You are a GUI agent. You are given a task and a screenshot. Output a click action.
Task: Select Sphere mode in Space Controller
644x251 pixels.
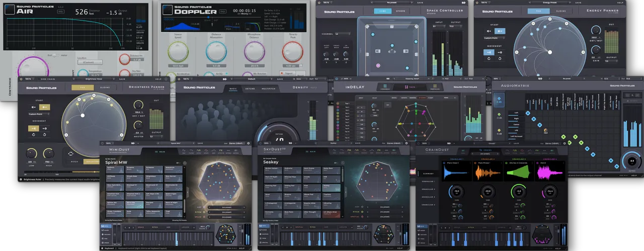pos(400,11)
